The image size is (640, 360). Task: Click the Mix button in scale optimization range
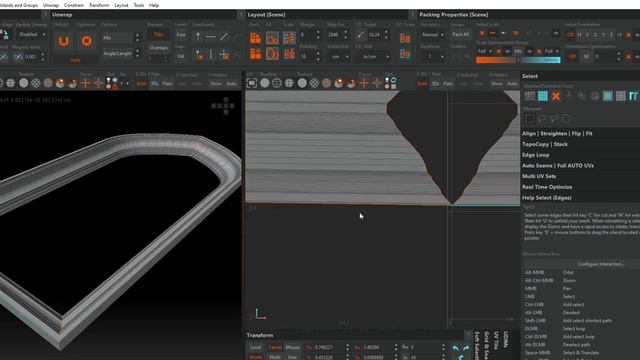518,51
